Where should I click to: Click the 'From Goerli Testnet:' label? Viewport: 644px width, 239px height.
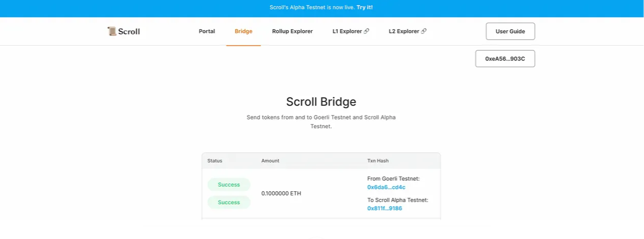coord(393,178)
